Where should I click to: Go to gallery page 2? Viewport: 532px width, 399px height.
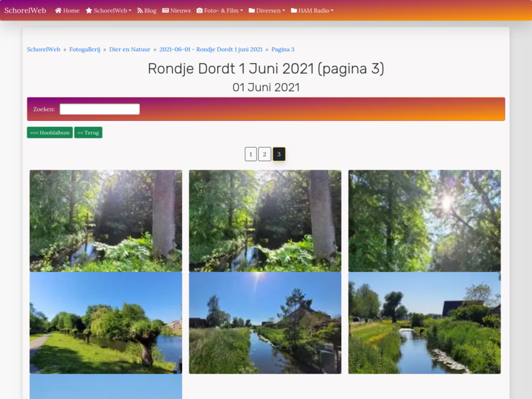[265, 154]
